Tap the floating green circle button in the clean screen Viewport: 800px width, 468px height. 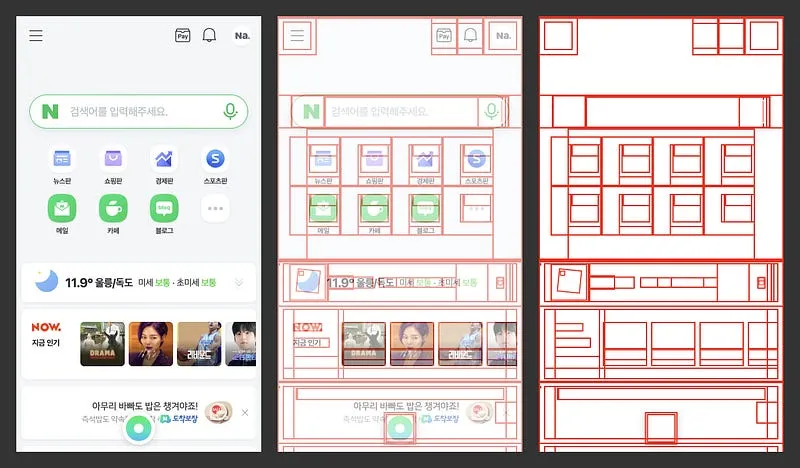coord(139,428)
